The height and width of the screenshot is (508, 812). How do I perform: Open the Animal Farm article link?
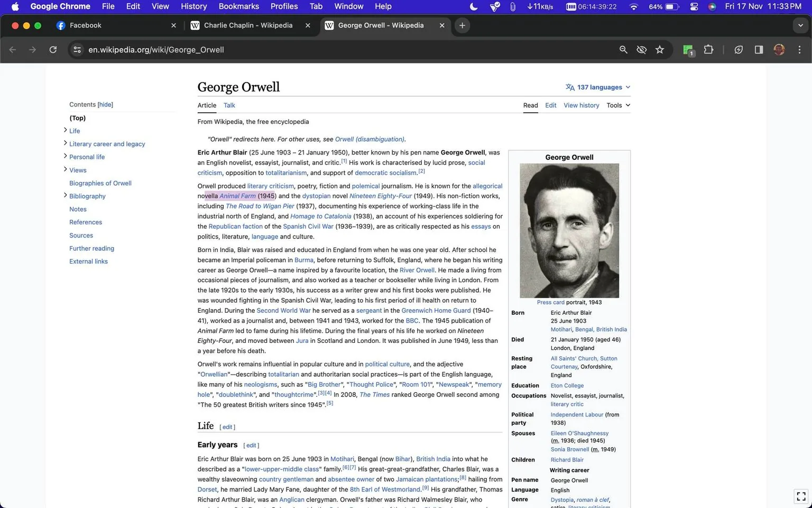click(x=237, y=196)
